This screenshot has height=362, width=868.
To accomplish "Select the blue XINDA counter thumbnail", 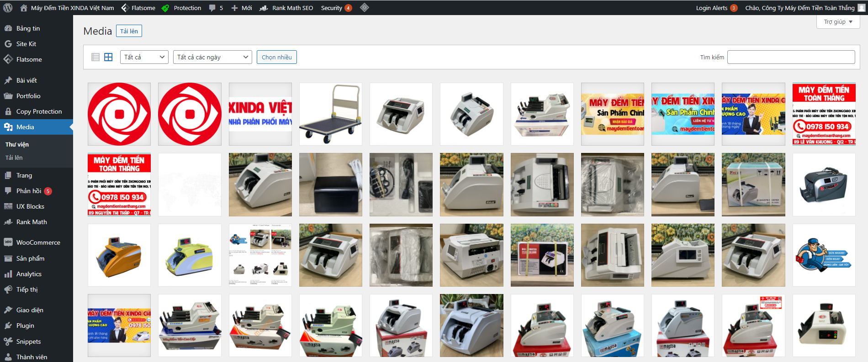I will pos(824,184).
